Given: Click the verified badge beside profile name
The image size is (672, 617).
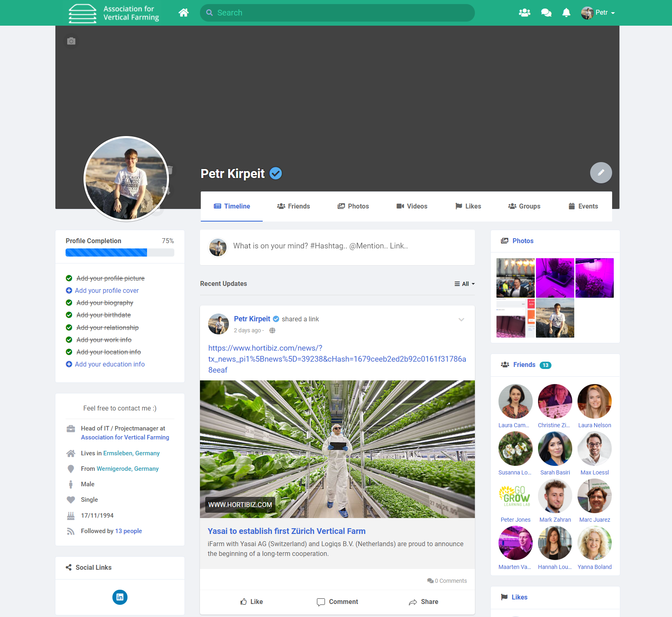Looking at the screenshot, I should 276,173.
